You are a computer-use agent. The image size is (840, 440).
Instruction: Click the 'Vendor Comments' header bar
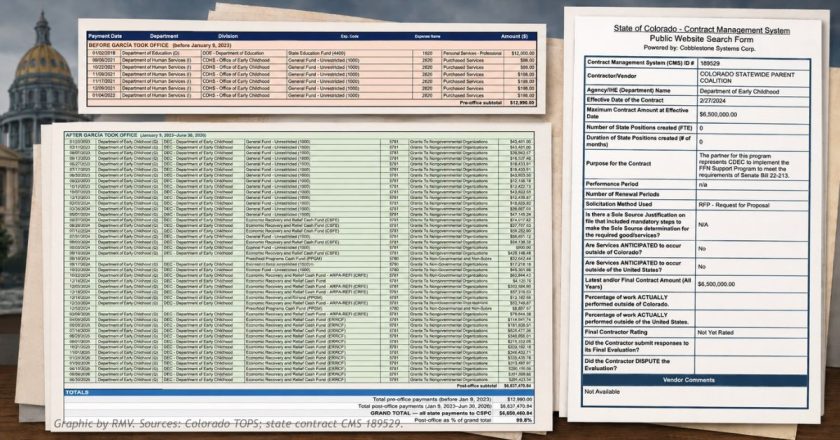[x=695, y=380]
